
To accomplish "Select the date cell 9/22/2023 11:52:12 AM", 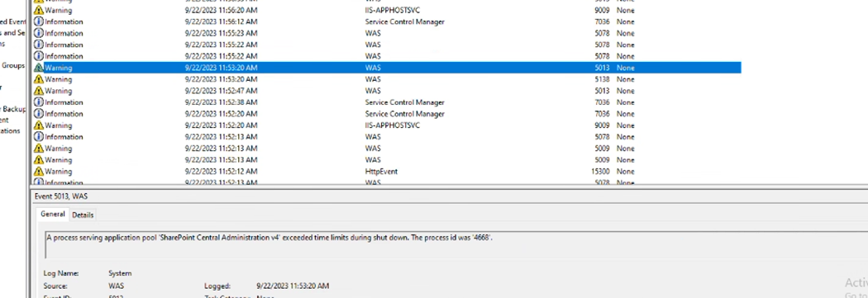I will point(221,172).
